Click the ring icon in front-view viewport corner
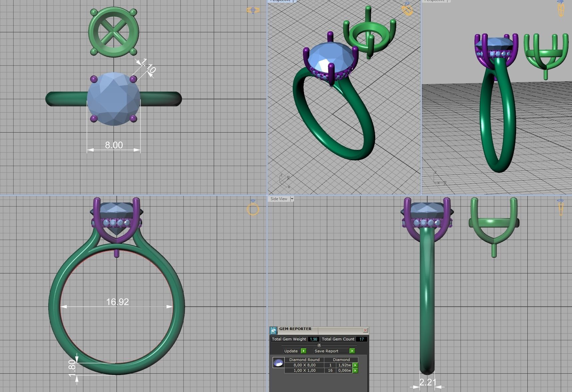Screen dimensions: 572x392 tap(253, 208)
